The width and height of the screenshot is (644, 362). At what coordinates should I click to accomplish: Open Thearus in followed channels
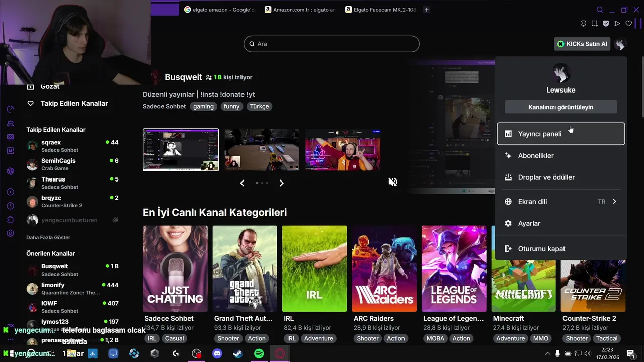click(x=73, y=183)
